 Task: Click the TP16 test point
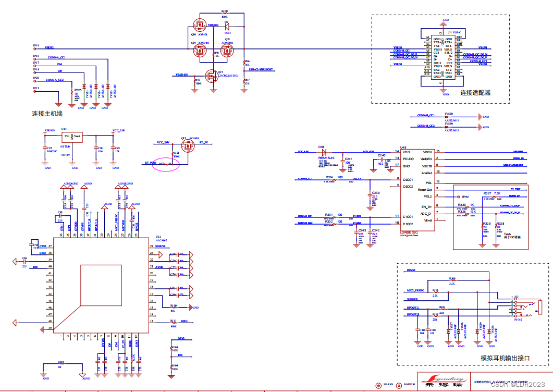pos(35,58)
